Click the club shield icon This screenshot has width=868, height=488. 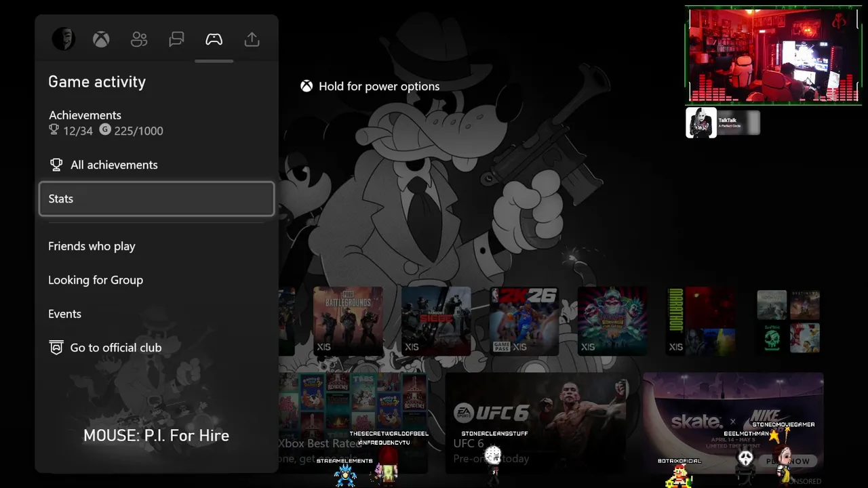[x=56, y=348]
